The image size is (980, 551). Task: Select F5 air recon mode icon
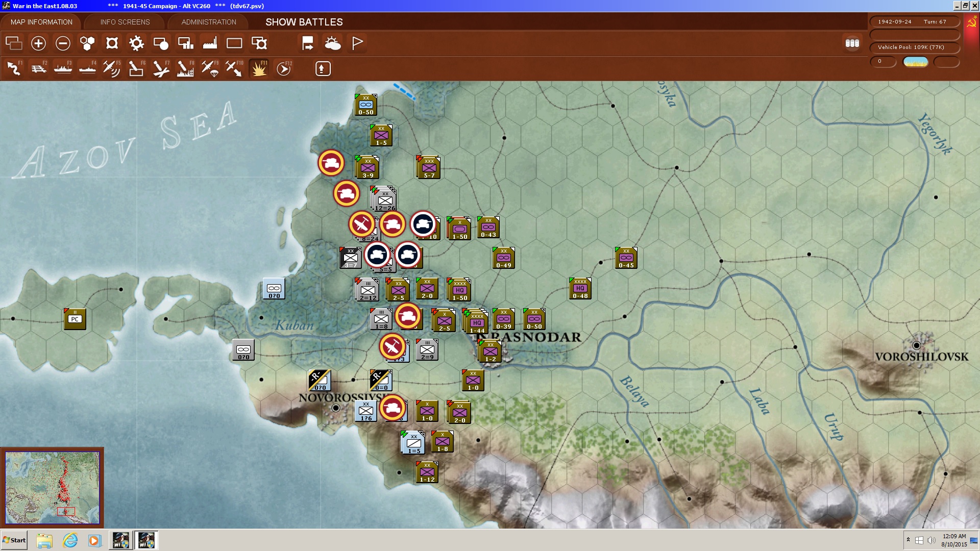112,68
